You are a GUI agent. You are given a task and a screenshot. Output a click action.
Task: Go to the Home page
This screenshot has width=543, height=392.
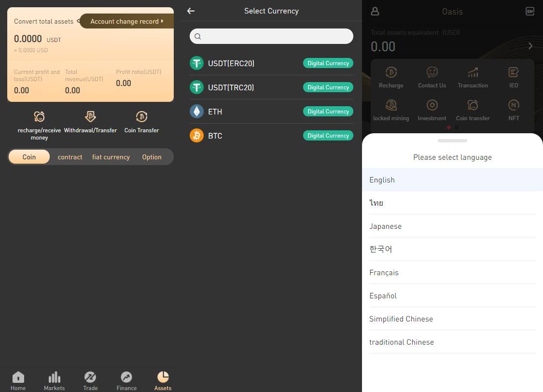[18, 381]
